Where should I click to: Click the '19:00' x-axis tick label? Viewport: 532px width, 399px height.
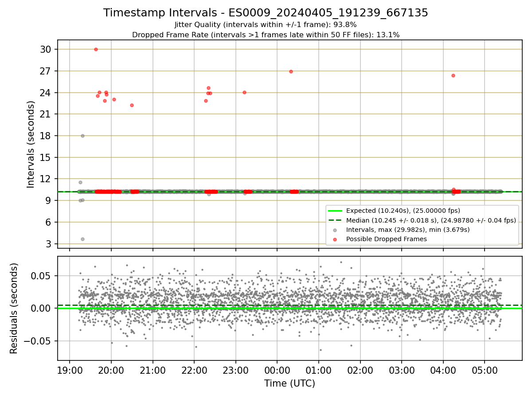click(x=70, y=370)
